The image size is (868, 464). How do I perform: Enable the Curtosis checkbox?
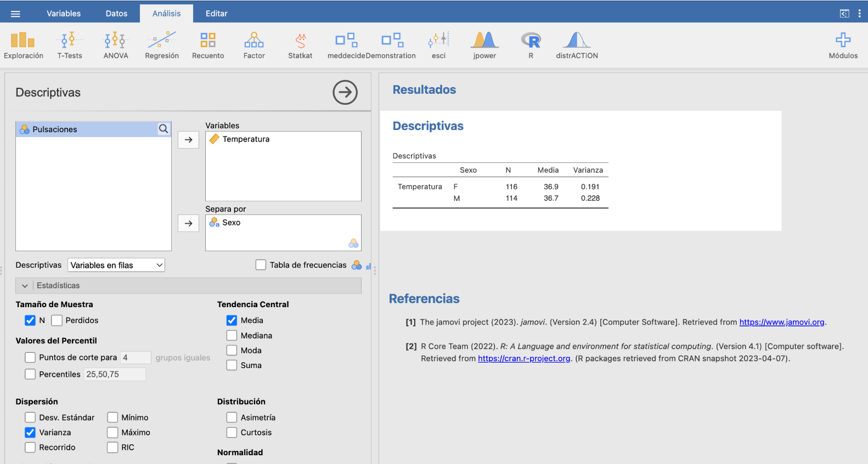point(232,433)
